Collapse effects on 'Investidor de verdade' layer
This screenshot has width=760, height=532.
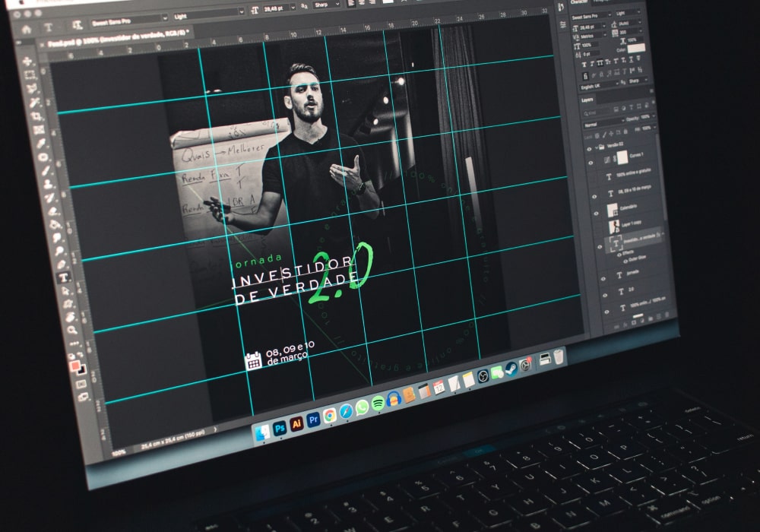[663, 235]
